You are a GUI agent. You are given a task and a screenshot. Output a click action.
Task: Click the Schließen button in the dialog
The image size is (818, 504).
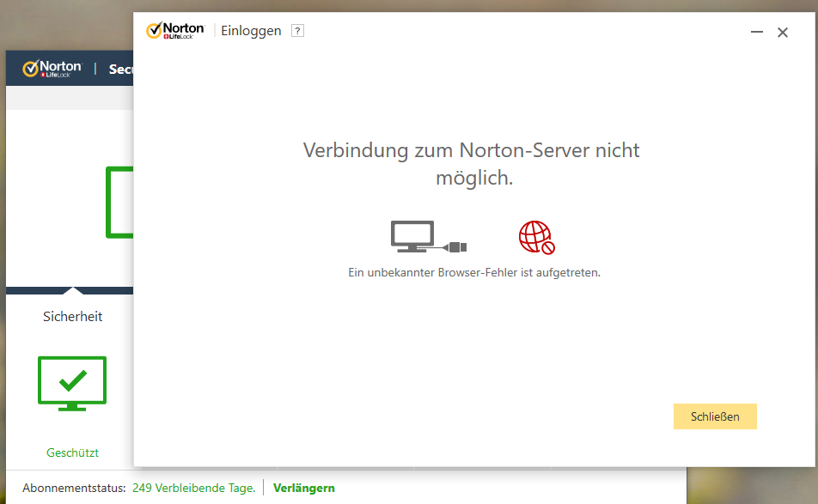point(715,416)
